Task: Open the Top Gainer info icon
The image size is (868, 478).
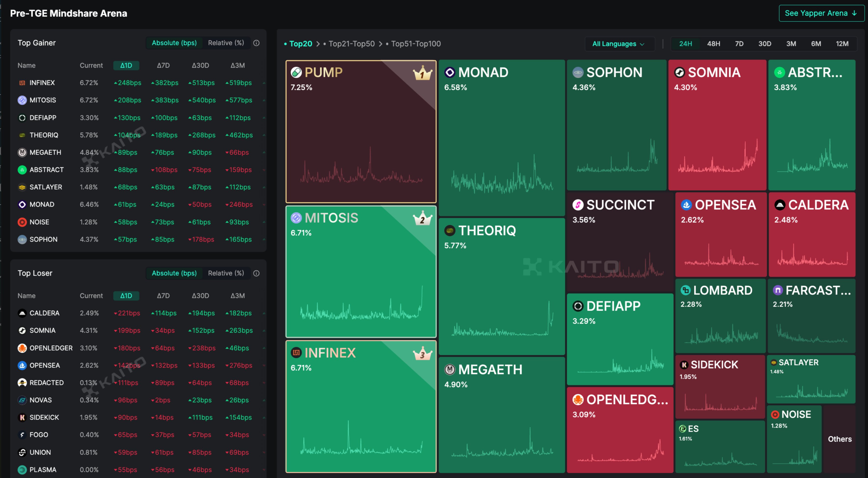Action: 256,43
